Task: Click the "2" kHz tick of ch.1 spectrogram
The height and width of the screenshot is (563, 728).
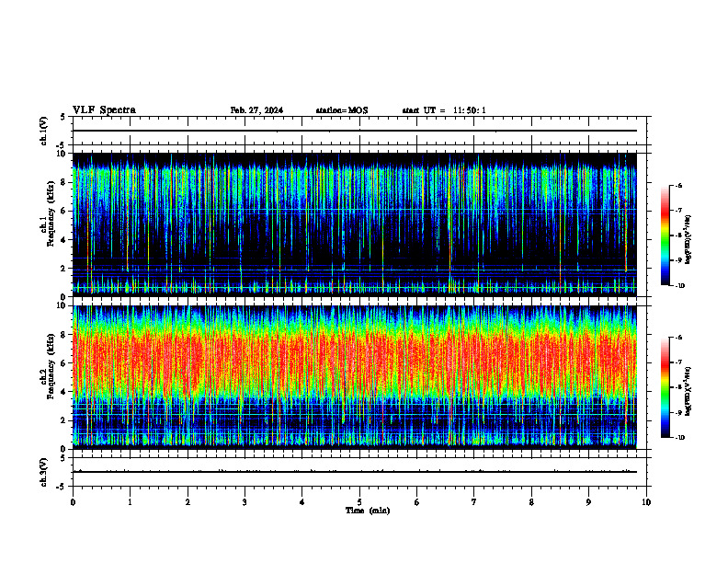Action: [63, 269]
